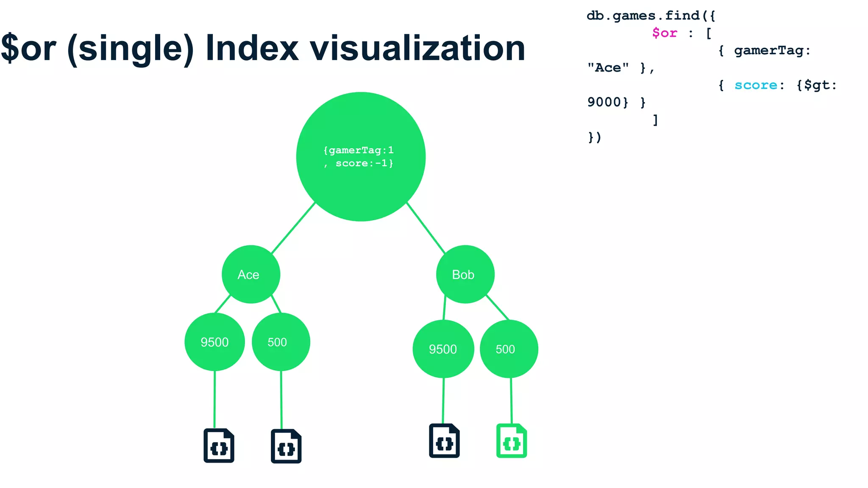Click the slide title '$or (single) Index visualization'
Image resolution: width=868 pixels, height=488 pixels.
(x=263, y=48)
